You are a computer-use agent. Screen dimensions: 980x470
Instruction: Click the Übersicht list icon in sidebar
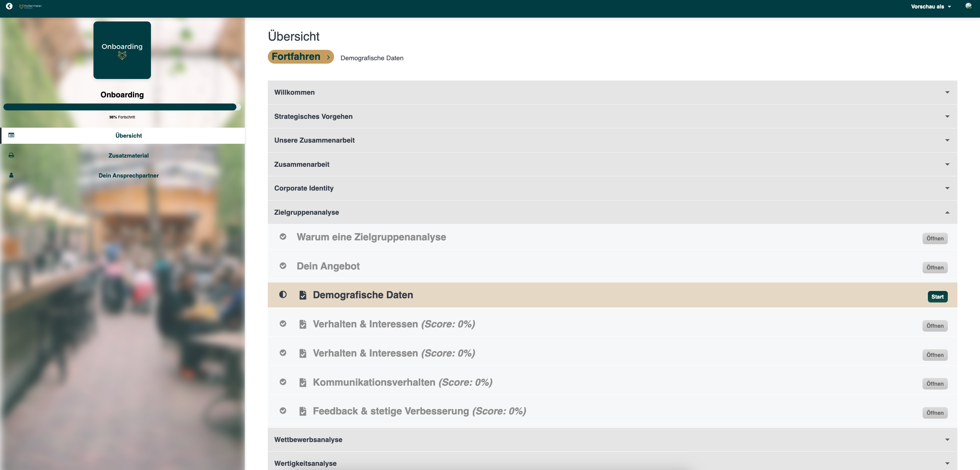(x=11, y=135)
